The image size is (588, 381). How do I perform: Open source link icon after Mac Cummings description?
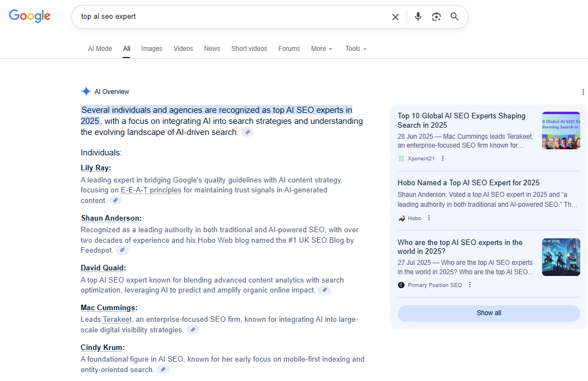192,330
